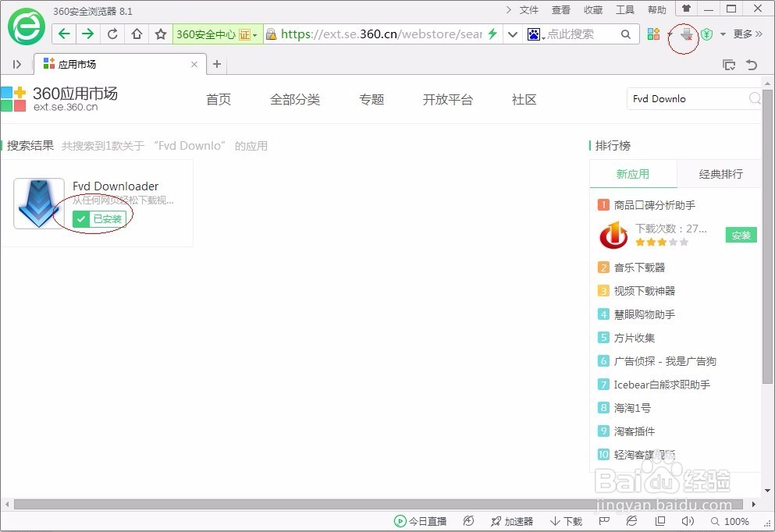Click the 今日直播 status bar item
This screenshot has height=532, width=775.
420,521
